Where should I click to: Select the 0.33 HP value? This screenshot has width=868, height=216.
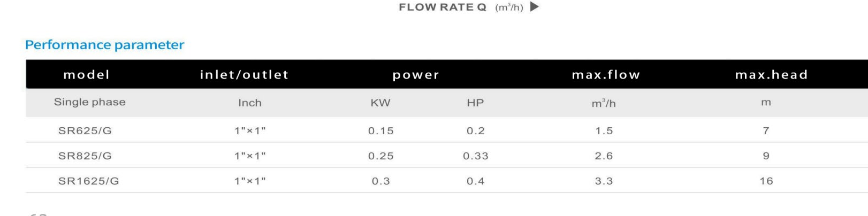pos(476,156)
